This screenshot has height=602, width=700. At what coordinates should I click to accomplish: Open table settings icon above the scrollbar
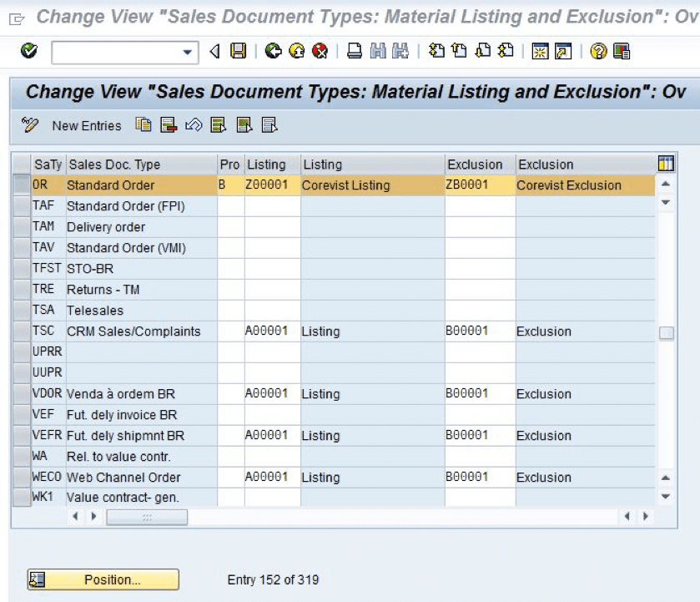coord(666,164)
